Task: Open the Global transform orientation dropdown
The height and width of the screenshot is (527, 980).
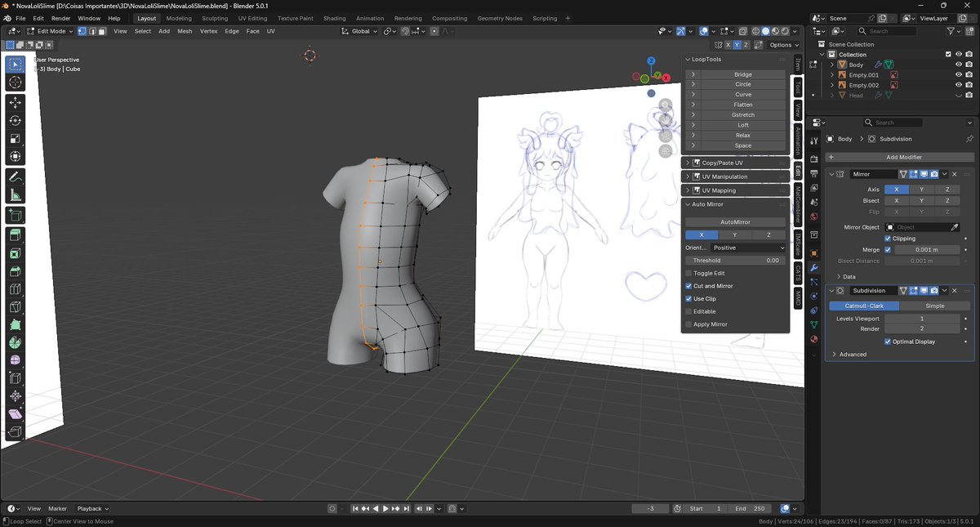Action: [x=360, y=31]
